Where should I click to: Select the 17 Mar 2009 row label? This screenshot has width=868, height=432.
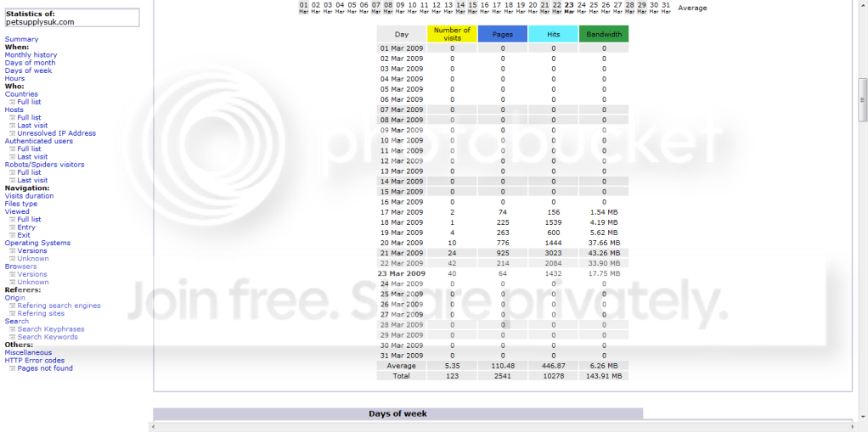402,212
